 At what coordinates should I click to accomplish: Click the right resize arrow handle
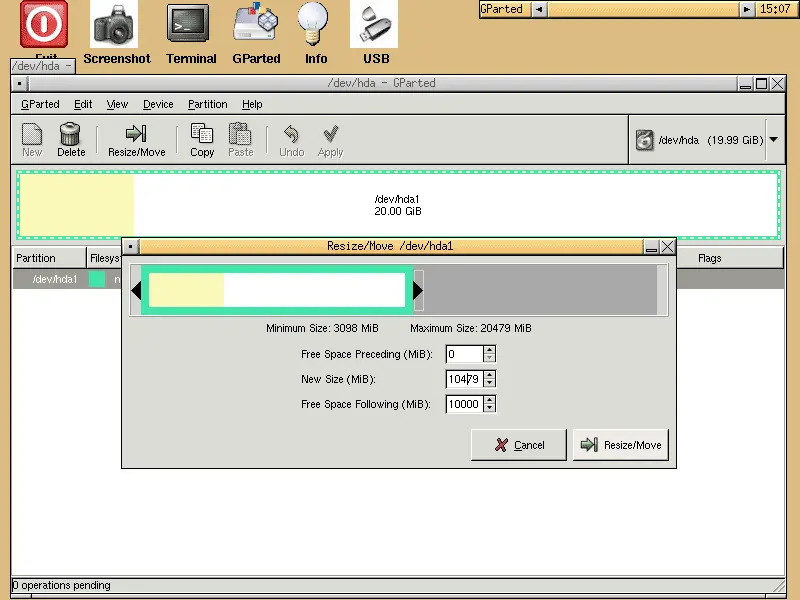click(x=418, y=290)
